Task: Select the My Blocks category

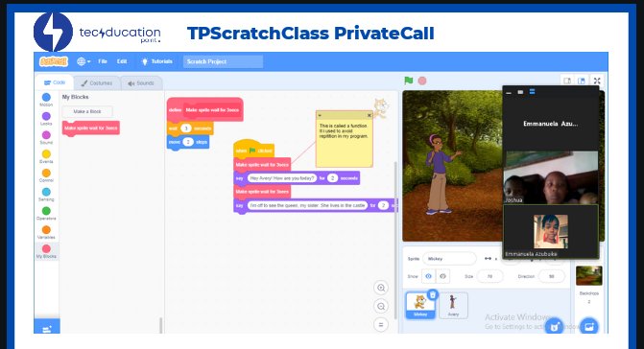Action: pos(46,251)
